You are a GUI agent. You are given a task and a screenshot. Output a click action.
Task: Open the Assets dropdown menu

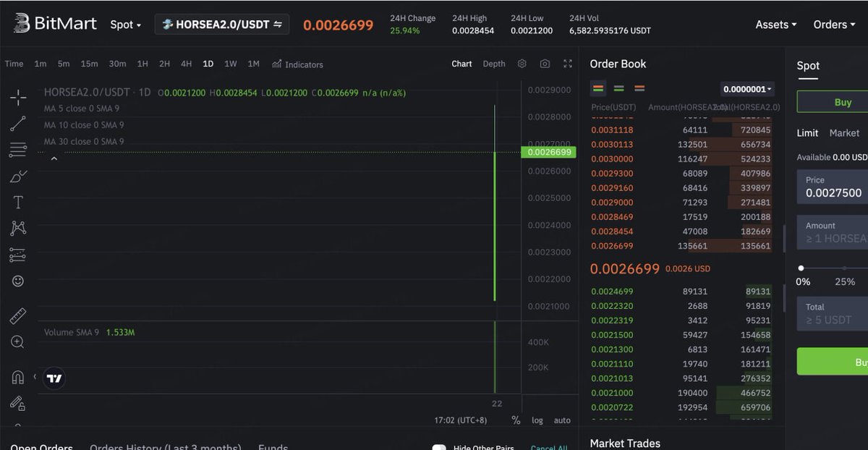pos(776,24)
